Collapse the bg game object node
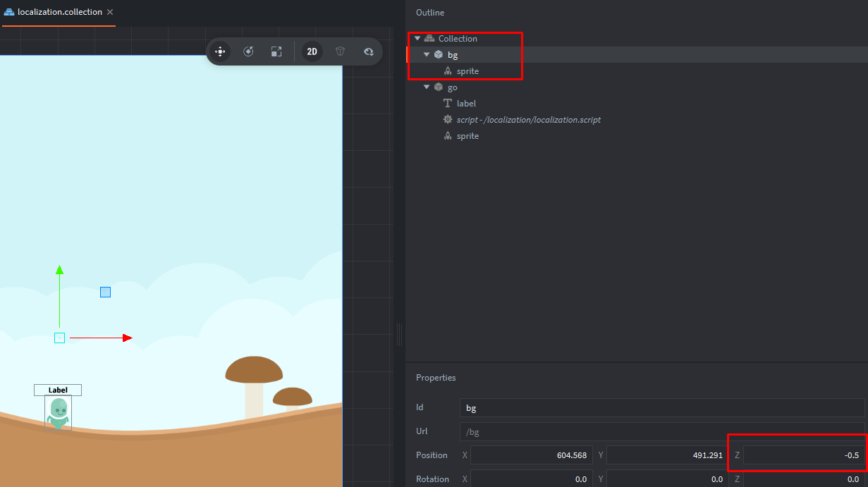This screenshot has width=868, height=487. tap(427, 55)
